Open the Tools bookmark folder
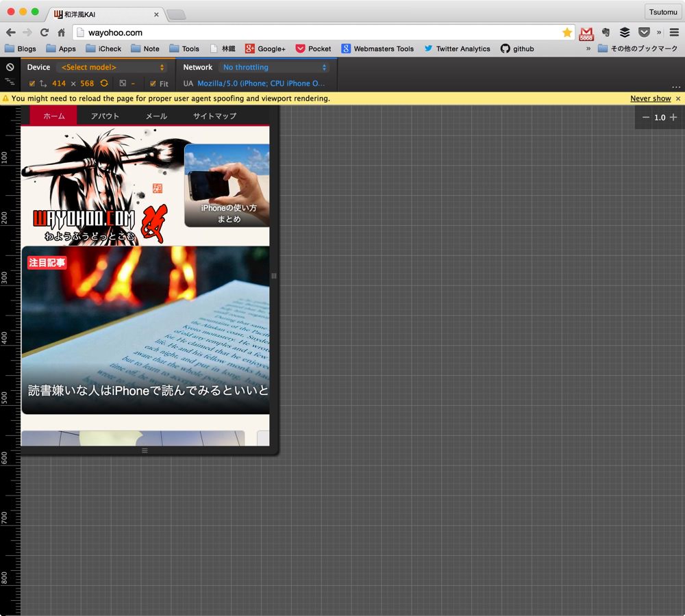This screenshot has width=685, height=616. pyautogui.click(x=184, y=49)
